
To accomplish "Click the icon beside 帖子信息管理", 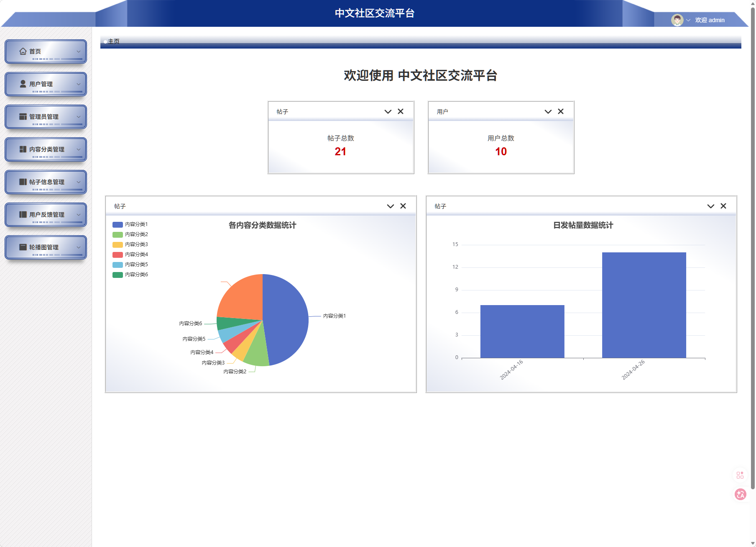I will [23, 182].
